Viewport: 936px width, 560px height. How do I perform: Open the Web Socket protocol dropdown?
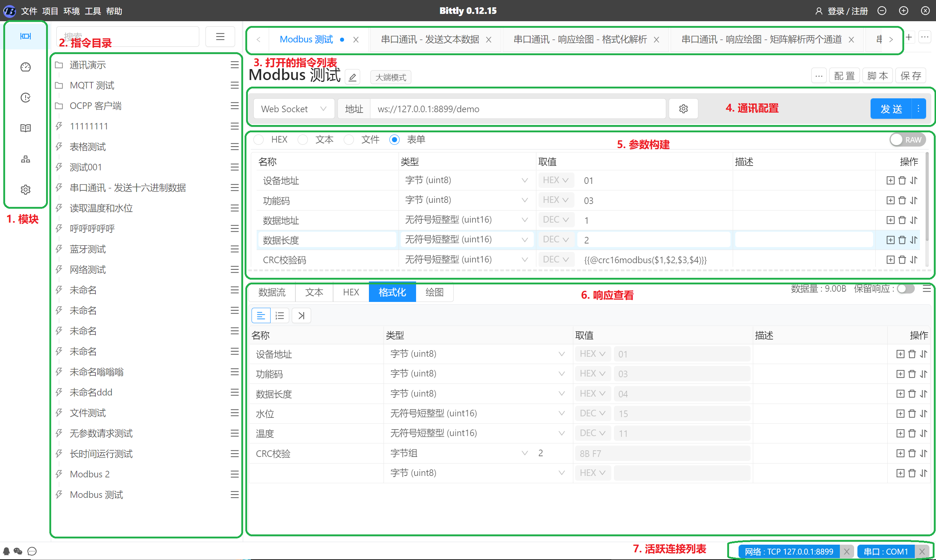(294, 109)
